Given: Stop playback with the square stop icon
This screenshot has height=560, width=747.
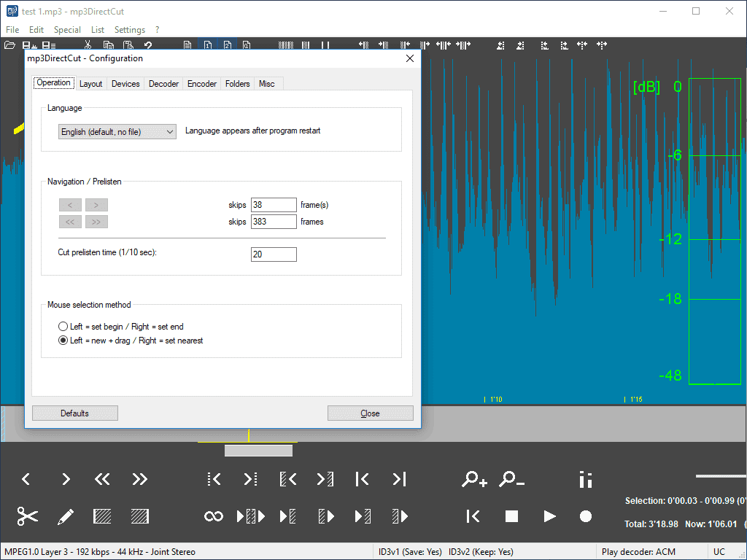Looking at the screenshot, I should pyautogui.click(x=511, y=516).
